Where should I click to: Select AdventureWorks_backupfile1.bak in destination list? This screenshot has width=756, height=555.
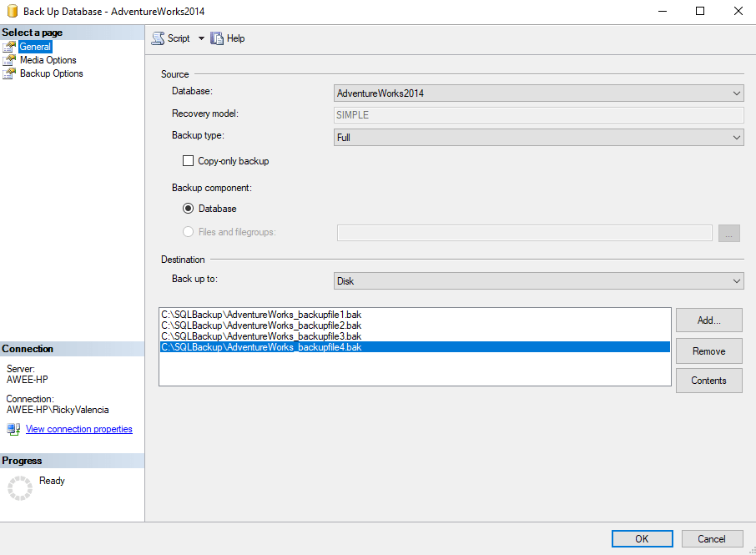[x=415, y=315]
